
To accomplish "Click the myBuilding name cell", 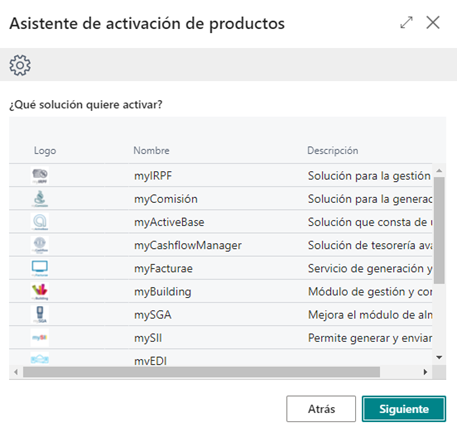I will coord(163,292).
